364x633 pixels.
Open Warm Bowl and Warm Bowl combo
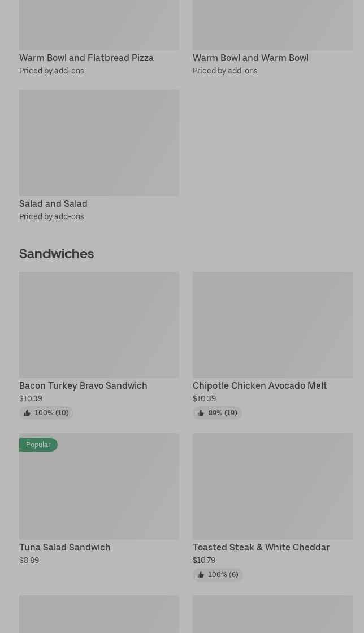click(250, 58)
